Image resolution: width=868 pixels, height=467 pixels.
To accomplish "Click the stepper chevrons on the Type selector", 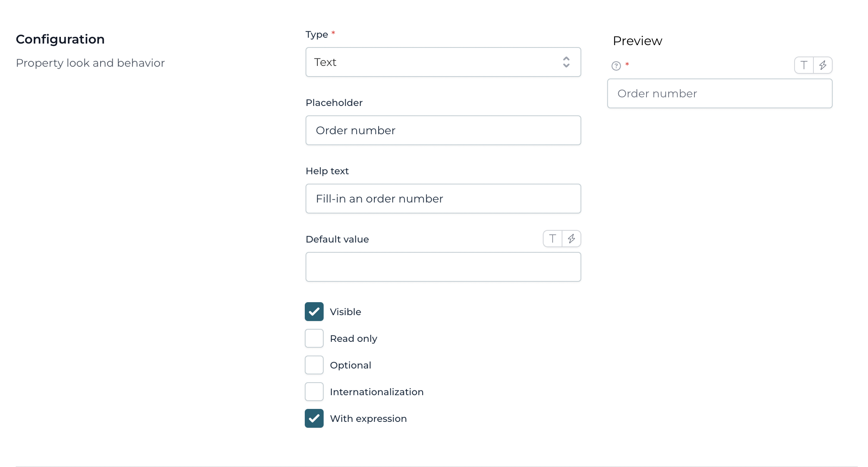I will pyautogui.click(x=566, y=62).
